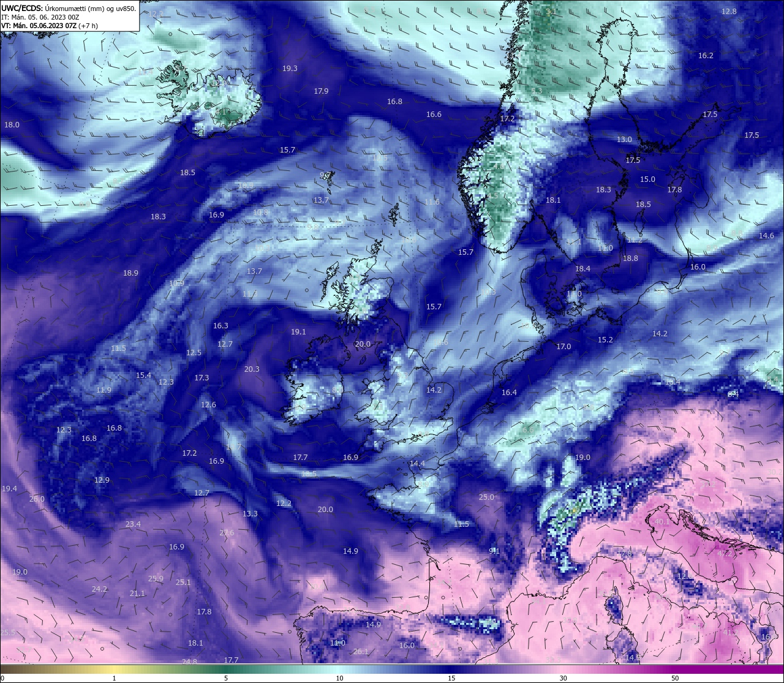Click the 19.4 value label
The image size is (784, 683).
pos(9,489)
